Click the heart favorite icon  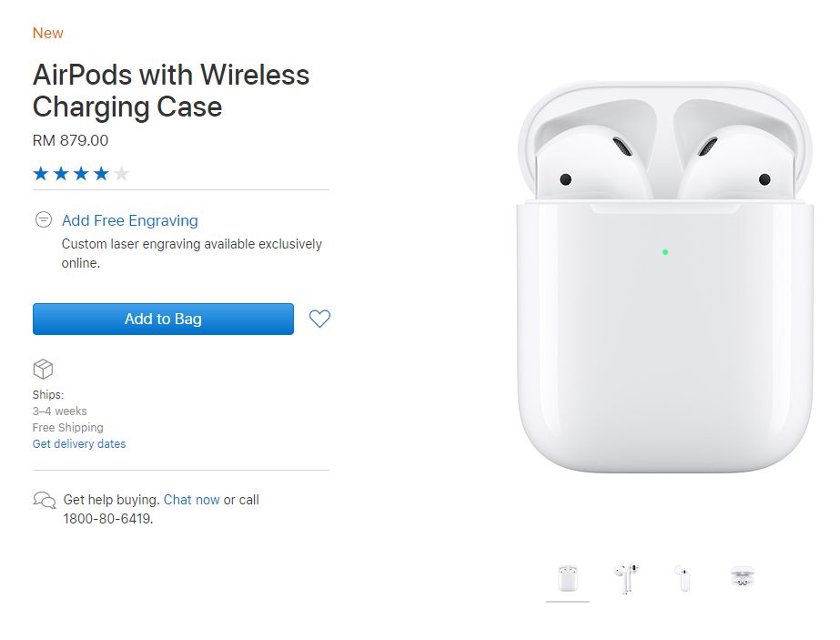pyautogui.click(x=319, y=319)
